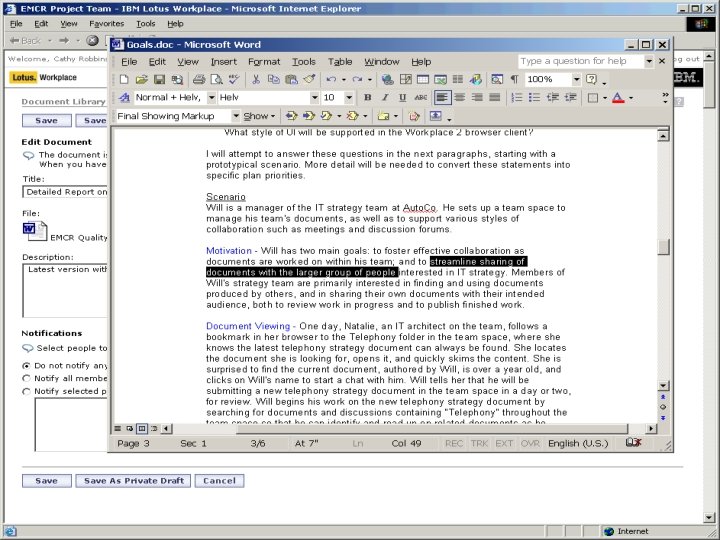Open the Zoom 100% dropdown

(576, 79)
